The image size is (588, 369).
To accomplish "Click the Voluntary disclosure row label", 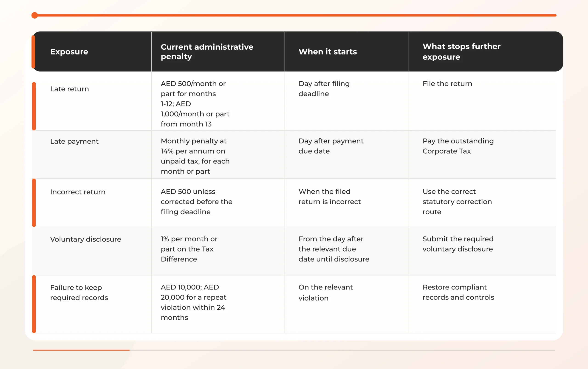I will (x=86, y=239).
